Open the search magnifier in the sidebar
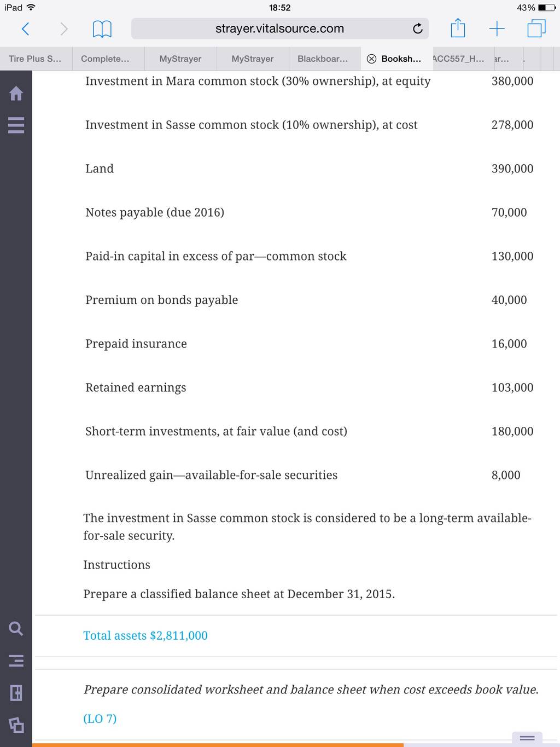The height and width of the screenshot is (747, 560). tap(16, 628)
